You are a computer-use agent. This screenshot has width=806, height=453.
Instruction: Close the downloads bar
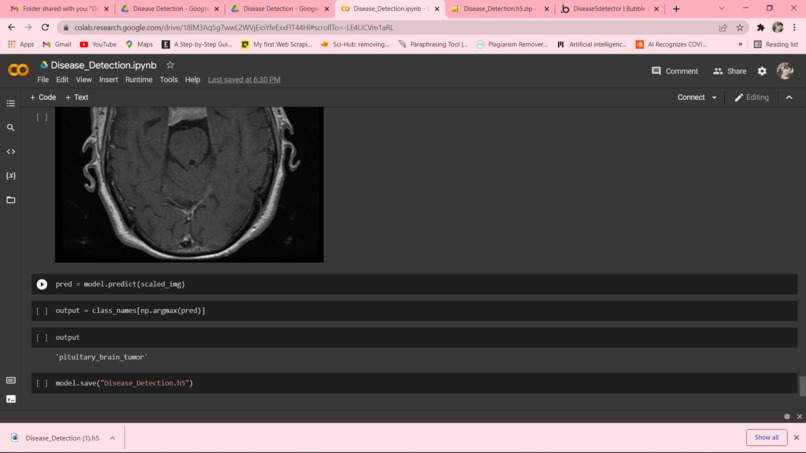(x=796, y=438)
